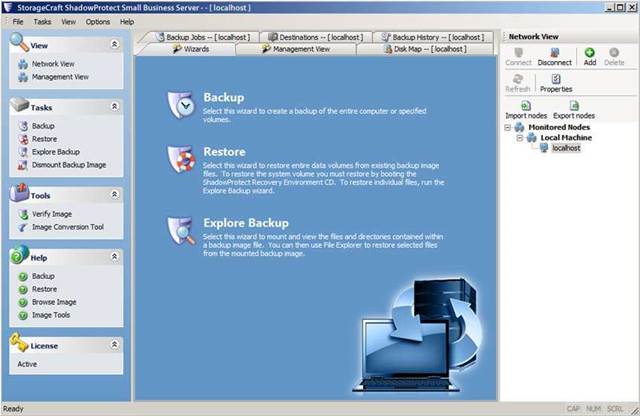Click the NUM indicator in status bar
The image size is (640, 416).
pos(593,409)
